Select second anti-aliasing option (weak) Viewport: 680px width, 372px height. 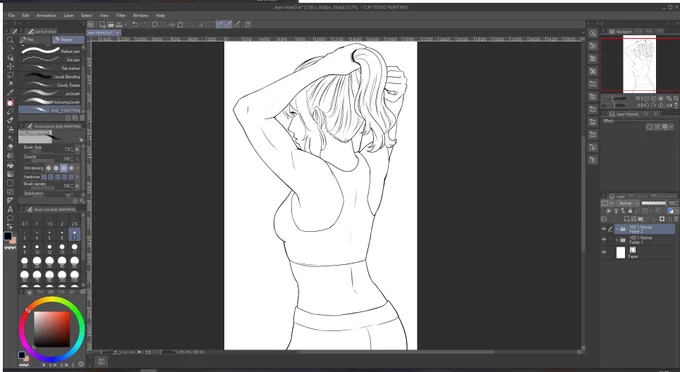coord(56,168)
